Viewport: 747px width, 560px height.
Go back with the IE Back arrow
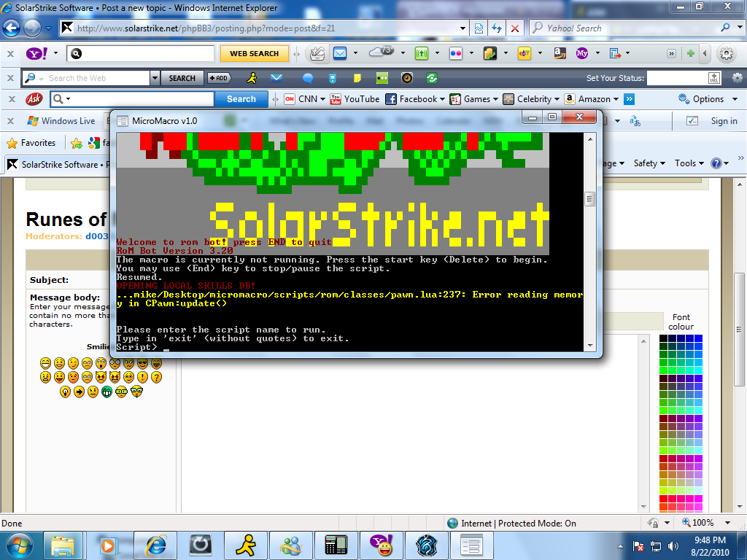tap(12, 28)
